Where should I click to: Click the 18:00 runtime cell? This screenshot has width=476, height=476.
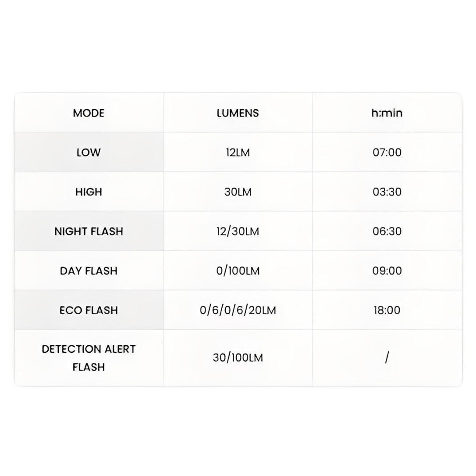tap(387, 310)
